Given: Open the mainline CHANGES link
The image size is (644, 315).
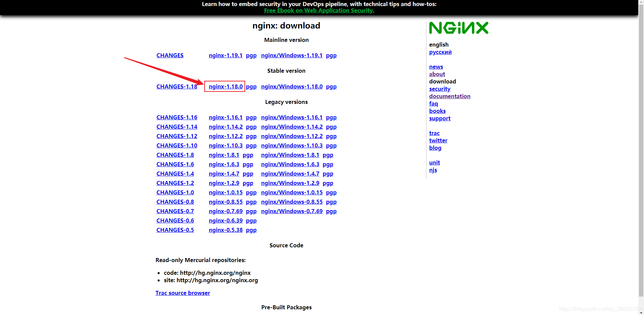Looking at the screenshot, I should (x=170, y=55).
